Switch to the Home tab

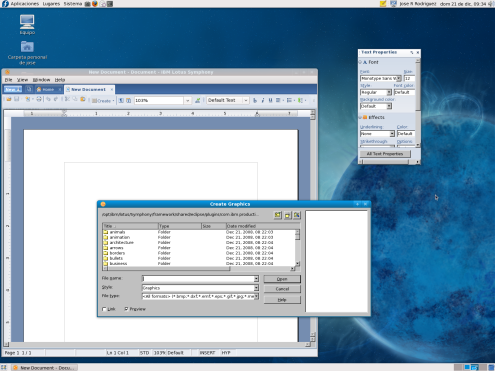48,89
